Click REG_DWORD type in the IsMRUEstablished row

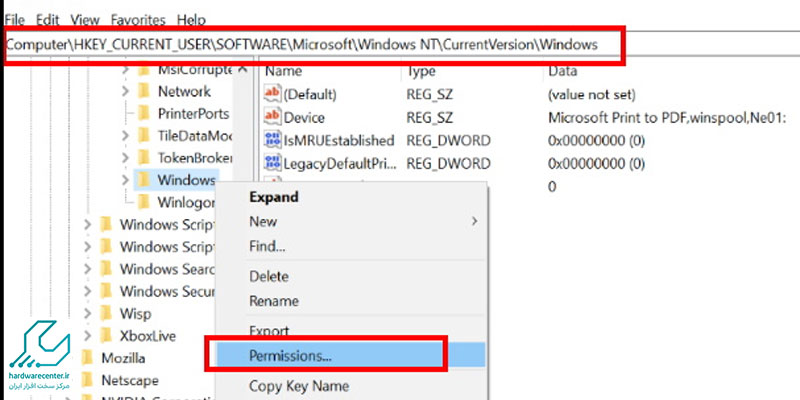point(448,140)
